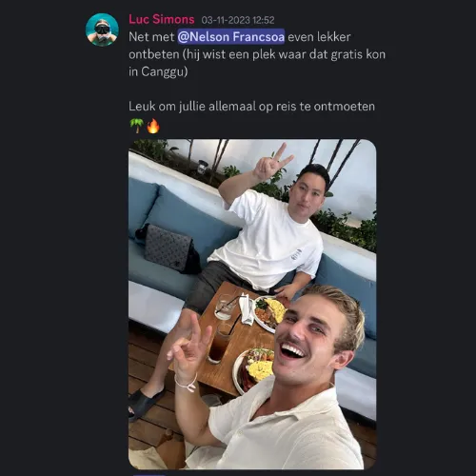Click the gray patterned bag on the couch
Image resolution: width=476 pixels, height=476 pixels.
(x=168, y=248)
